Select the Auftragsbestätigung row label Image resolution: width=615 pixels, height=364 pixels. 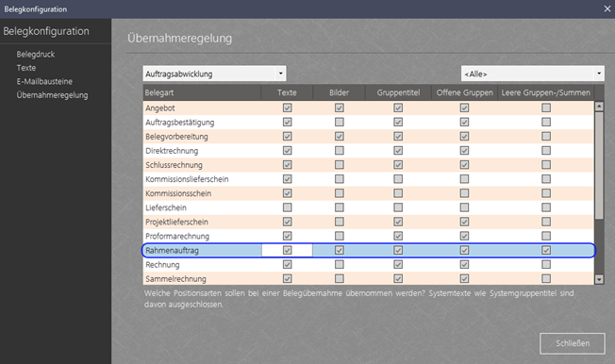(x=179, y=123)
